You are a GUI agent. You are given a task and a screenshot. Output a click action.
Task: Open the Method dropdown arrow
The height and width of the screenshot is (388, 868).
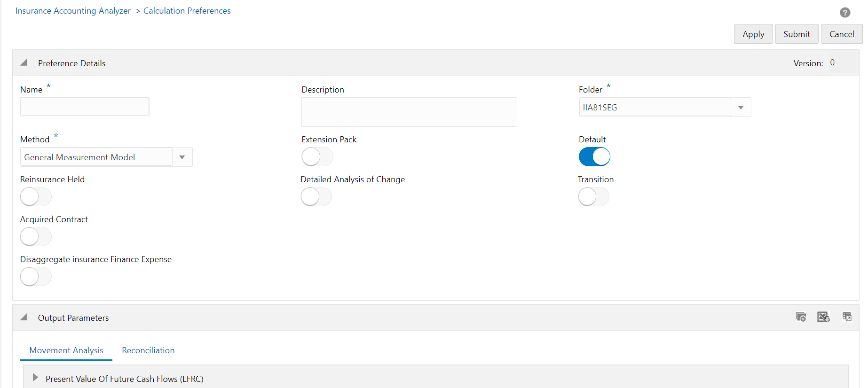tap(182, 157)
